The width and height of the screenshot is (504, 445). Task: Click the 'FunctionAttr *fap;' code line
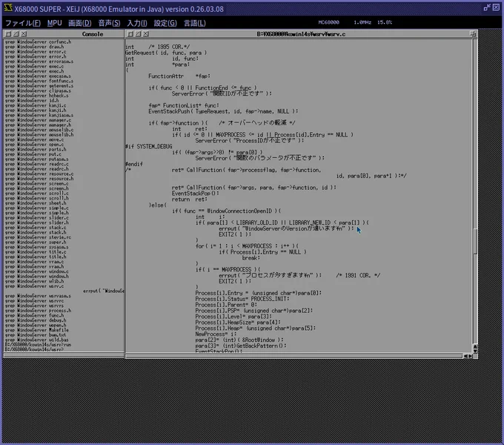[179, 76]
